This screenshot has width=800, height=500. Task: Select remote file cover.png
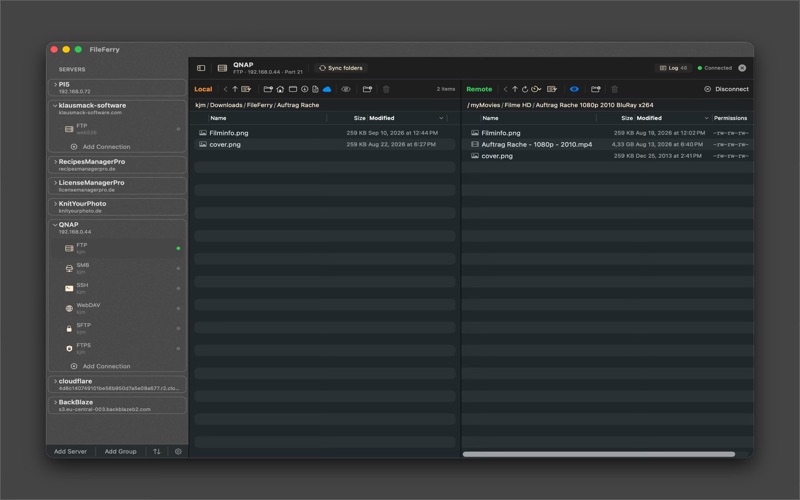pyautogui.click(x=607, y=156)
